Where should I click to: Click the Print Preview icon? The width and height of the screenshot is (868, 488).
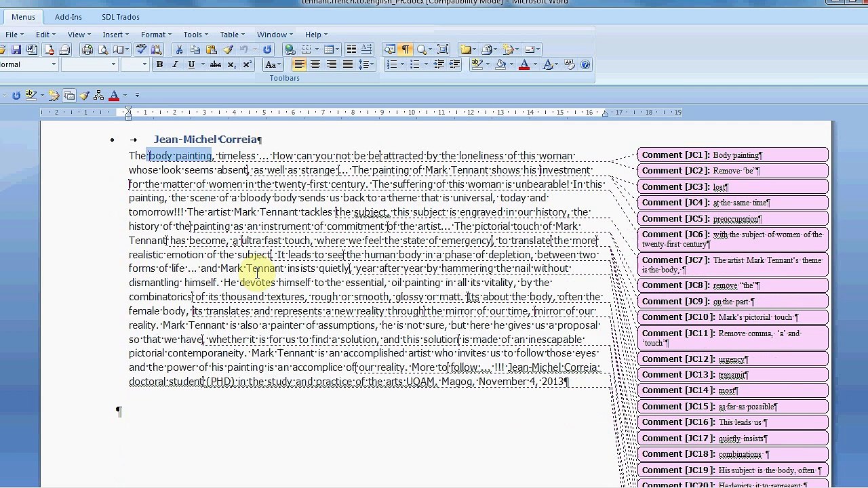click(103, 49)
